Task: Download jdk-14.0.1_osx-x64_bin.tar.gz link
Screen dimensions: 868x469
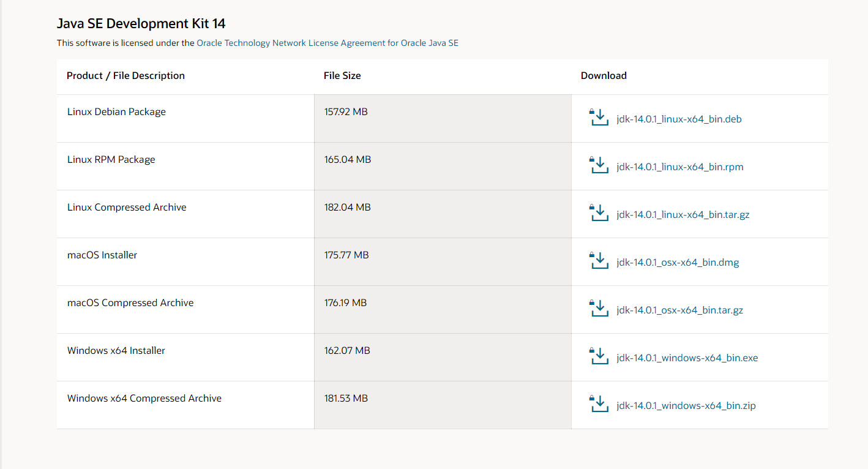Action: pyautogui.click(x=679, y=310)
